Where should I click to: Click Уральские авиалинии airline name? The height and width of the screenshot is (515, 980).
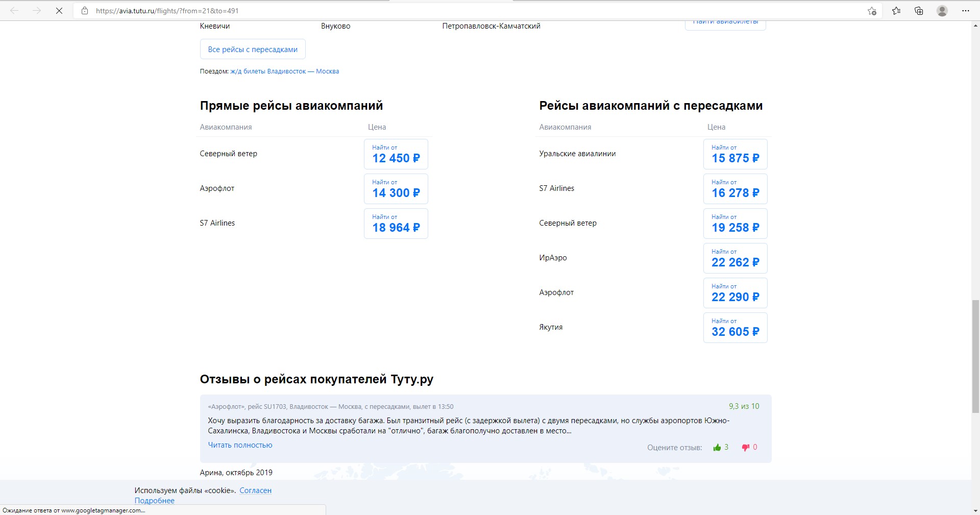(x=577, y=154)
